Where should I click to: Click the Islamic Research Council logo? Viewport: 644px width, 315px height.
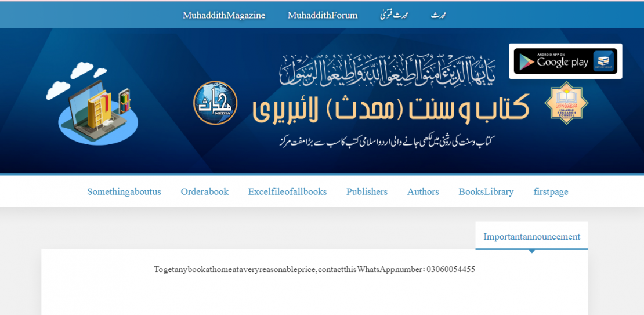coord(566,103)
